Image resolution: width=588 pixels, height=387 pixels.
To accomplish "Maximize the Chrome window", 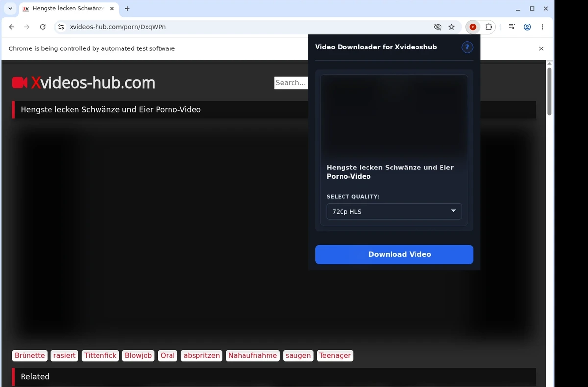I will pos(532,9).
